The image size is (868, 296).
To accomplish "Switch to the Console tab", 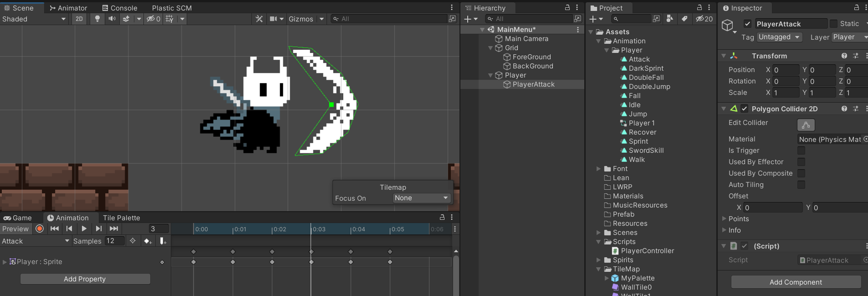I will 120,8.
